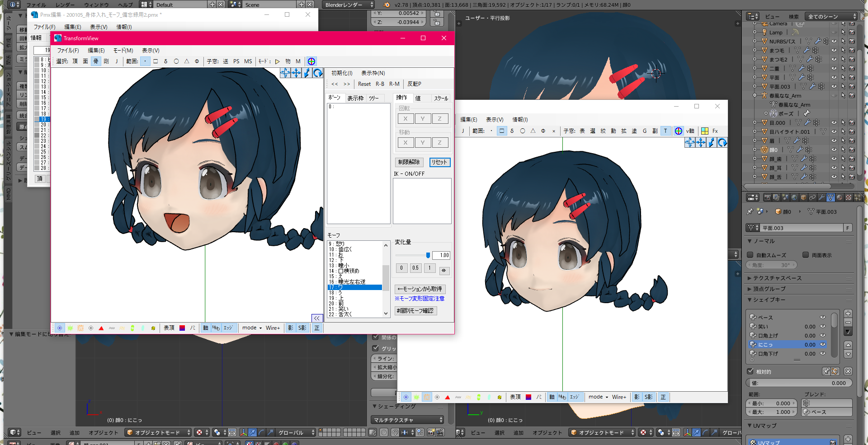Click the 制限解除 button
Image resolution: width=868 pixels, height=445 pixels.
click(409, 162)
